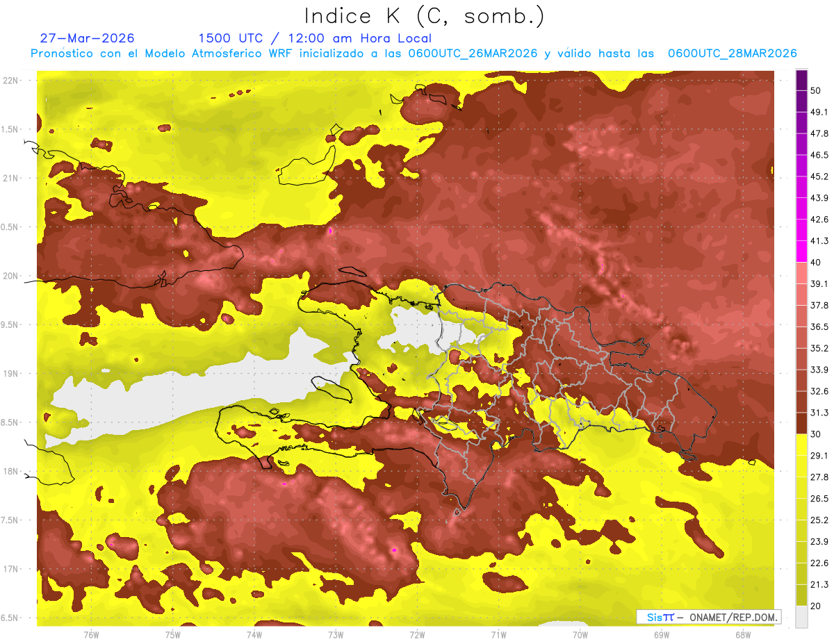Click the 68W longitude axis label
This screenshot has height=644, width=834.
743,634
